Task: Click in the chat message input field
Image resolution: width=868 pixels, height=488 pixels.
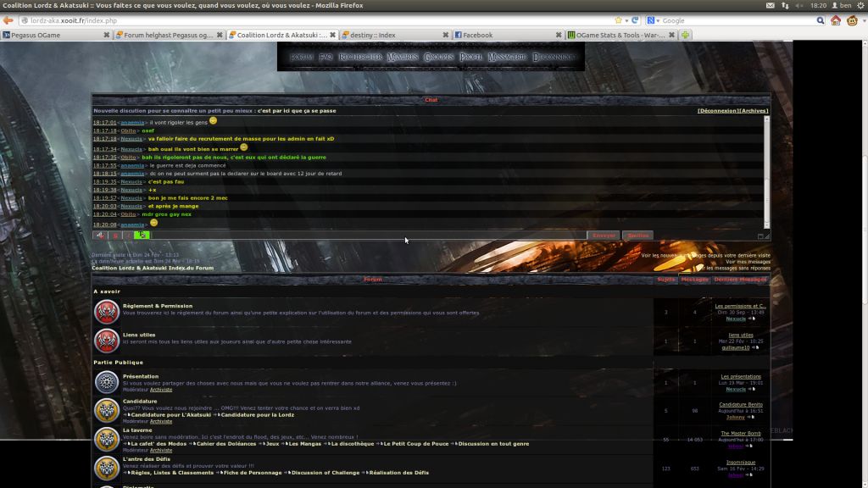Action: tap(370, 236)
